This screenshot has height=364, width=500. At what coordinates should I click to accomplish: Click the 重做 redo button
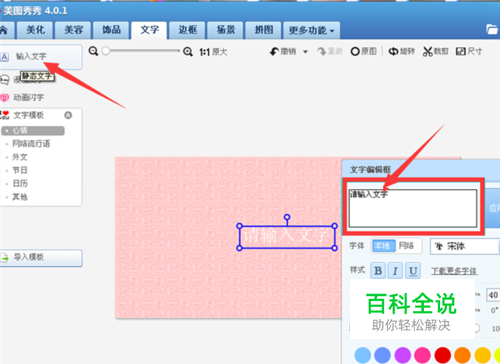coord(330,52)
